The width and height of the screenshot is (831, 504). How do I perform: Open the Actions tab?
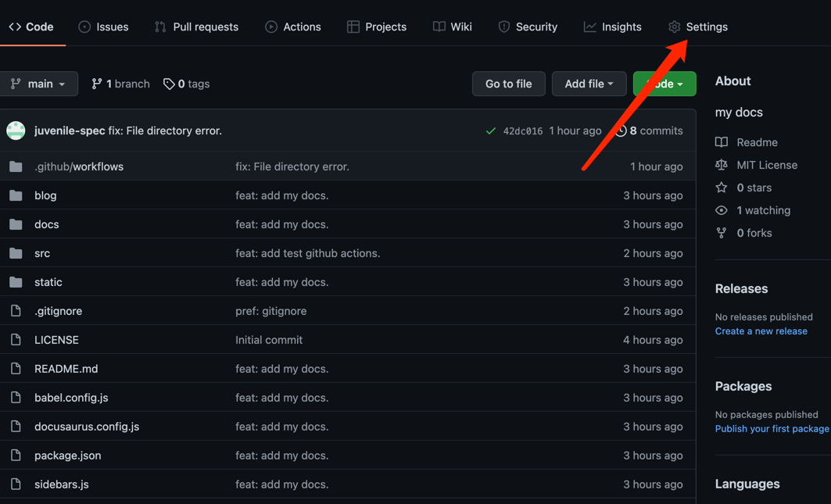coord(293,27)
